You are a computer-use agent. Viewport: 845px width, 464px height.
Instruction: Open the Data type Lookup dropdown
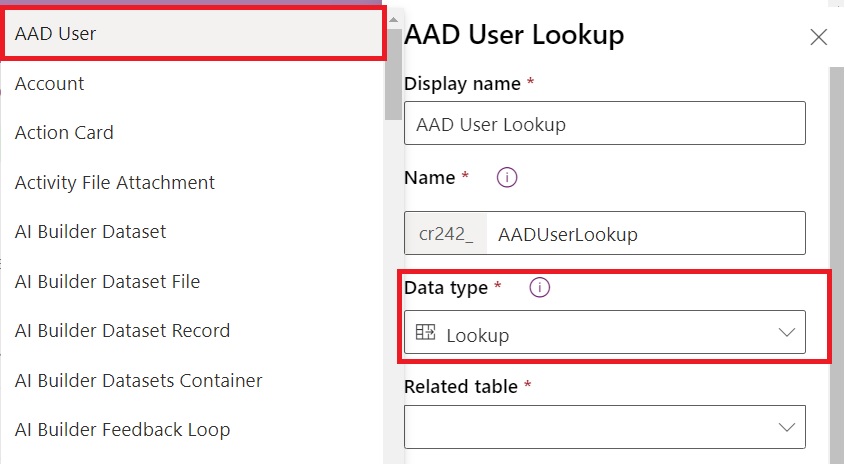coord(604,333)
